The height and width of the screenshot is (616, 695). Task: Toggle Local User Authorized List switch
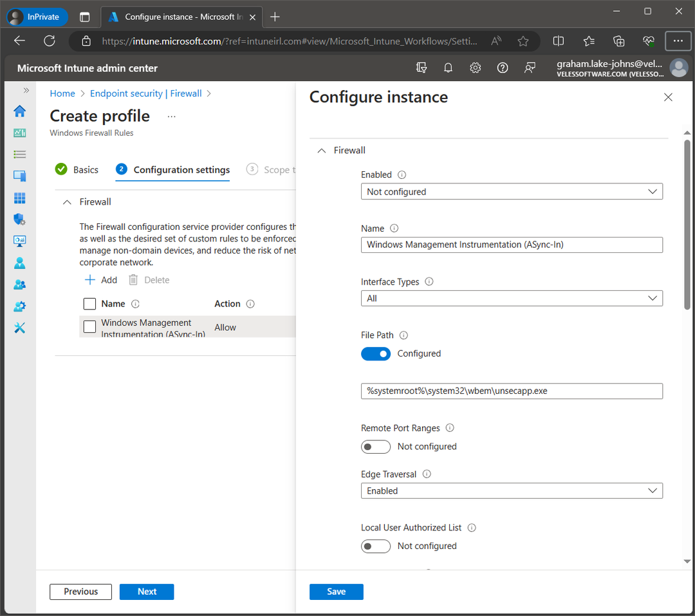click(375, 546)
